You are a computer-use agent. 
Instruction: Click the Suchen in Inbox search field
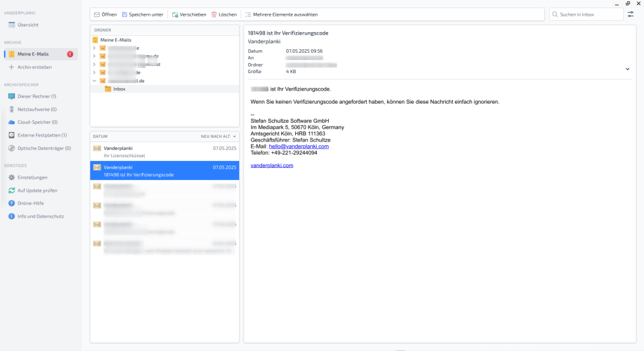589,14
